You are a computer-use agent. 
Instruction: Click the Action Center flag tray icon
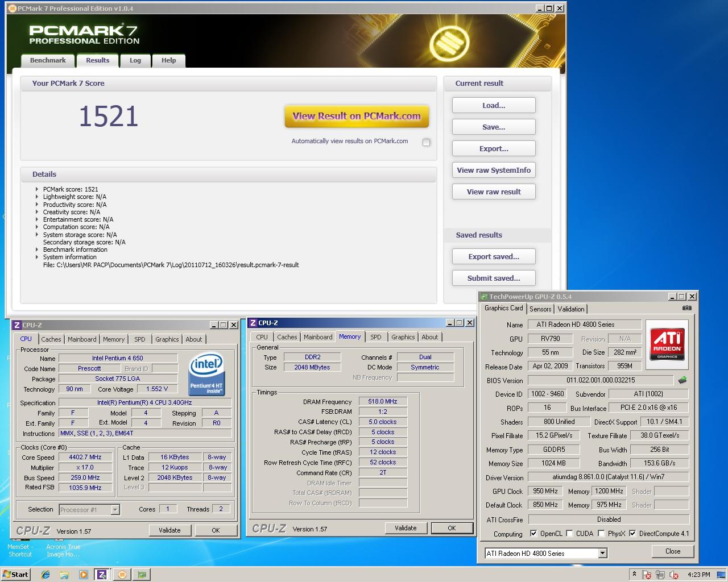[647, 575]
